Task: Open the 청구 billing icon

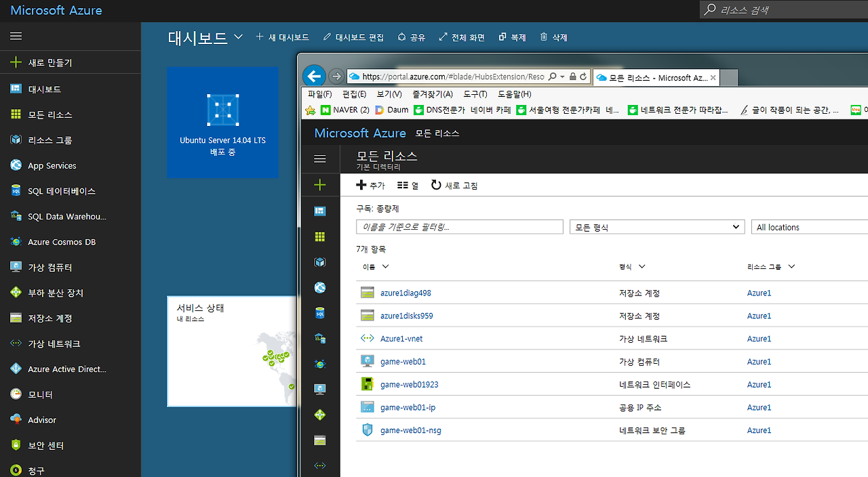Action: [x=16, y=470]
